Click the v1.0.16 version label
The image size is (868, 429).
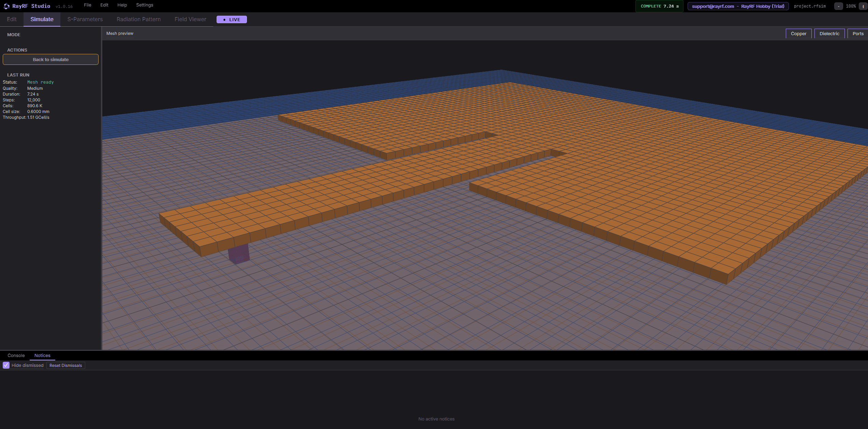pos(64,6)
